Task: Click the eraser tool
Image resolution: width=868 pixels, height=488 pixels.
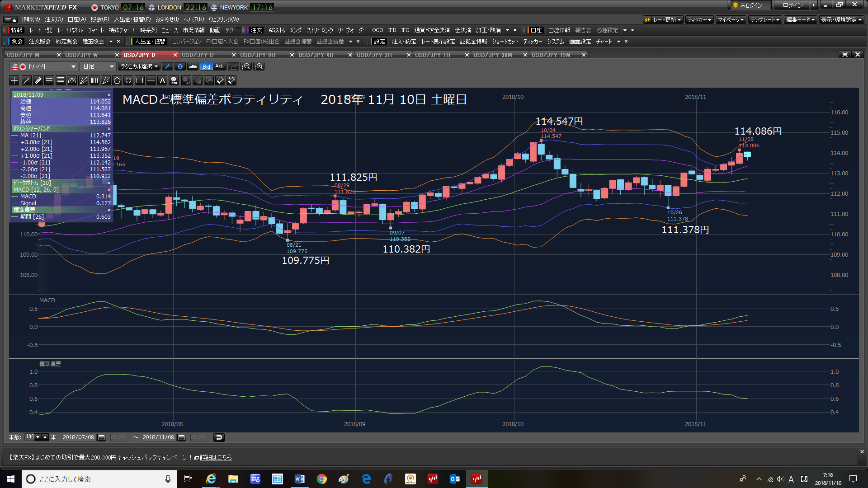Action: pyautogui.click(x=220, y=80)
